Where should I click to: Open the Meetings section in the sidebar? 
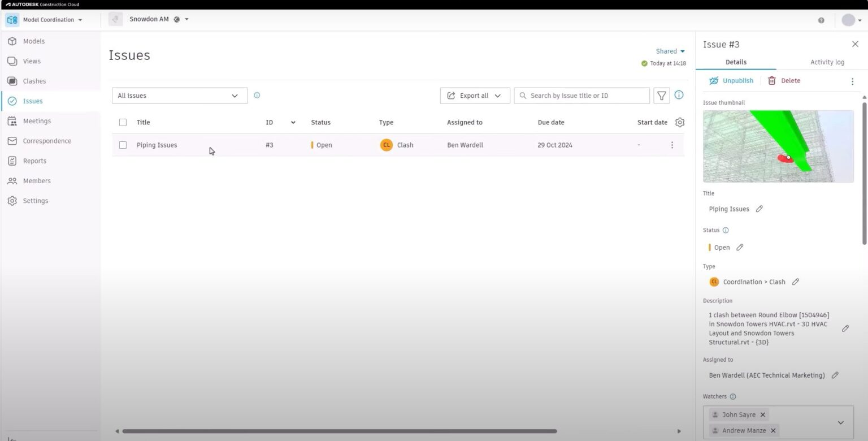coord(37,120)
